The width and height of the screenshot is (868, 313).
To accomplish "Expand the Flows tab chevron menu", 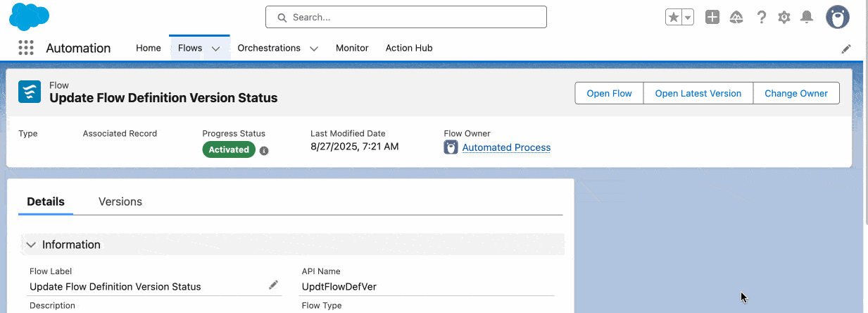I will point(216,49).
